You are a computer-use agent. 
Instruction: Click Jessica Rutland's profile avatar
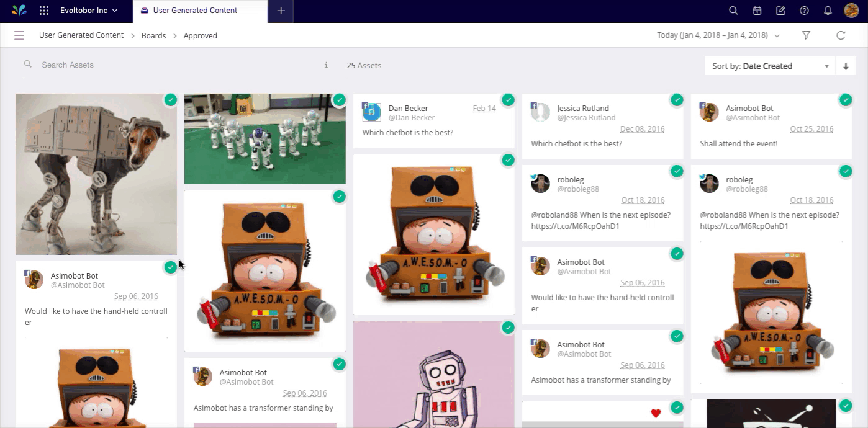pos(540,112)
